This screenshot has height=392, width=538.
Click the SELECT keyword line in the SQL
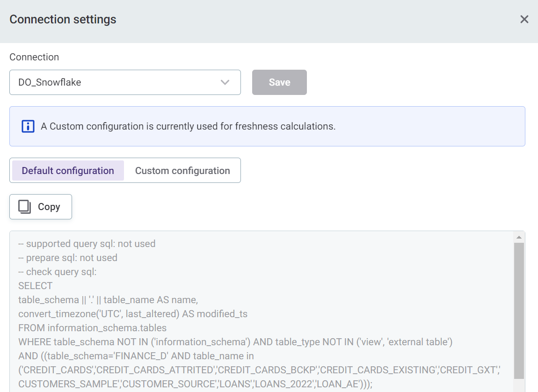pos(36,286)
